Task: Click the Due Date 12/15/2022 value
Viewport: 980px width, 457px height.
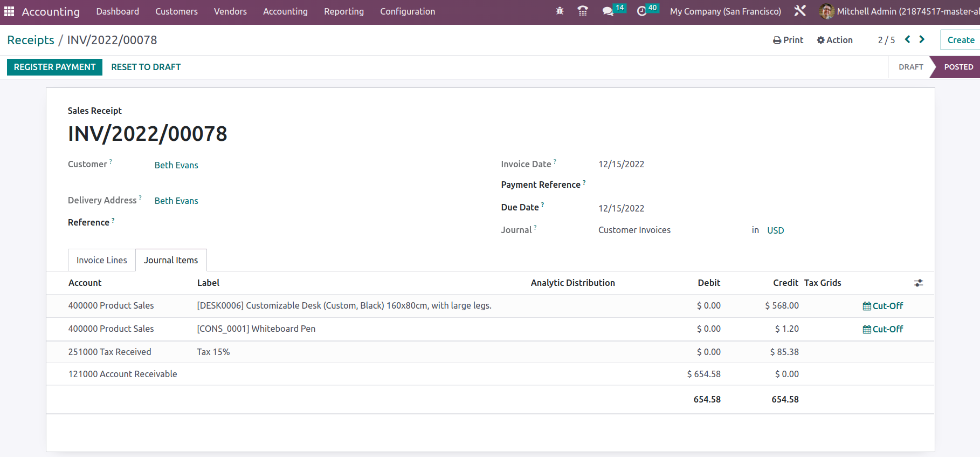Action: coord(621,208)
